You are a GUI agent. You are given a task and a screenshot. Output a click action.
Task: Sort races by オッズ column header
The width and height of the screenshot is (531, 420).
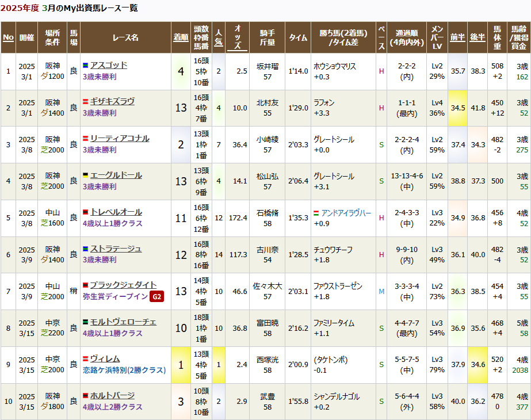click(x=238, y=37)
